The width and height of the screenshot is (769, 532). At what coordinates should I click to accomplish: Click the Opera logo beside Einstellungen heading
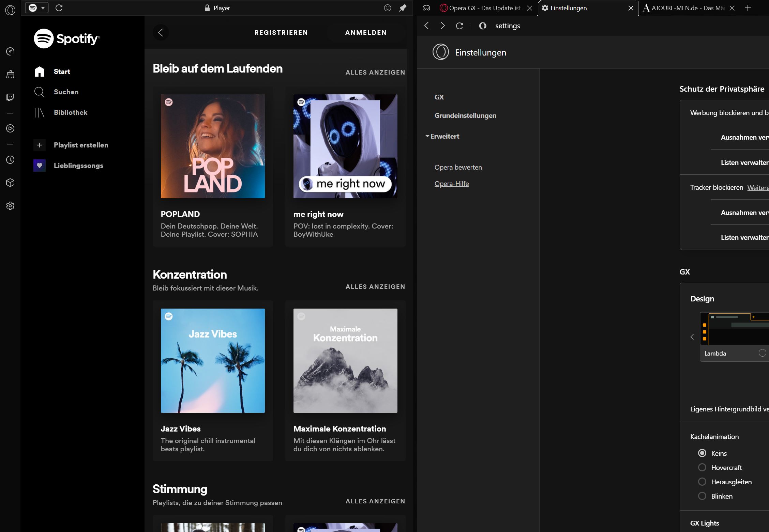pos(441,52)
